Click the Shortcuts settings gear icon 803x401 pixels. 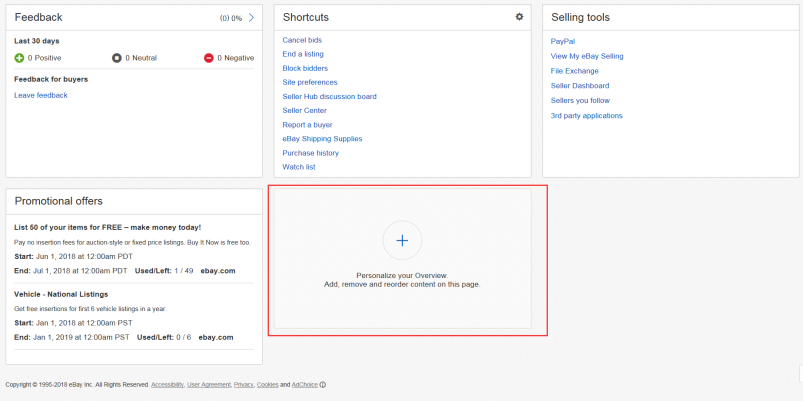click(x=519, y=17)
